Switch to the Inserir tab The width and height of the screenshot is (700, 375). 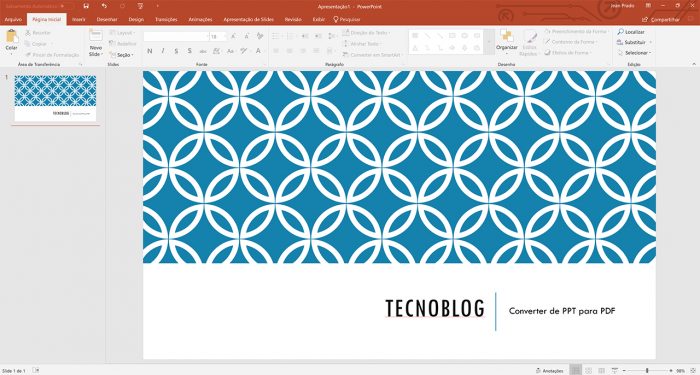pos(79,20)
